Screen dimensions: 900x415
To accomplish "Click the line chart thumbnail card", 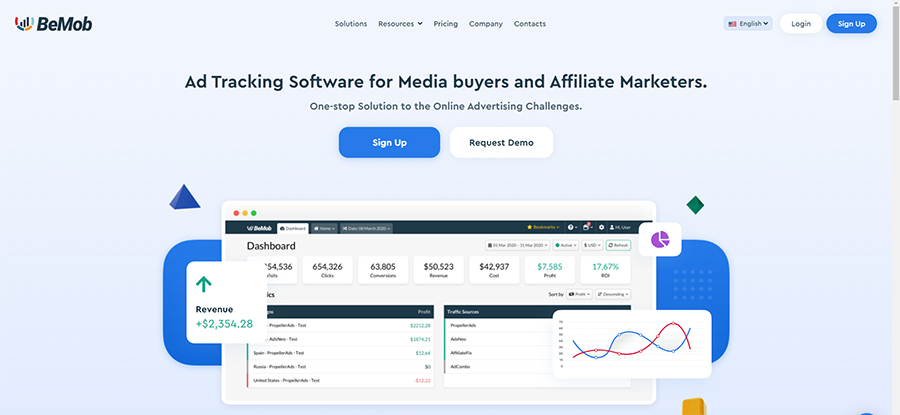I will (632, 344).
